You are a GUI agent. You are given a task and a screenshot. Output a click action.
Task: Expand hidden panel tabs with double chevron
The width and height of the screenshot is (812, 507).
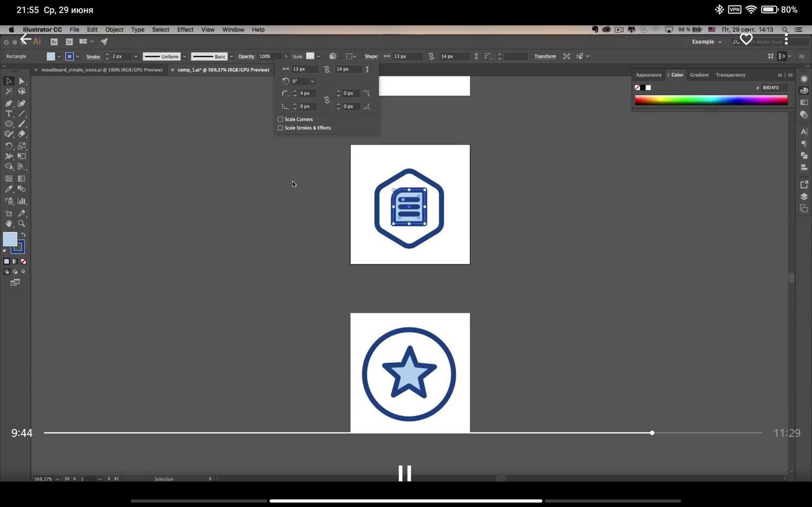coord(780,75)
